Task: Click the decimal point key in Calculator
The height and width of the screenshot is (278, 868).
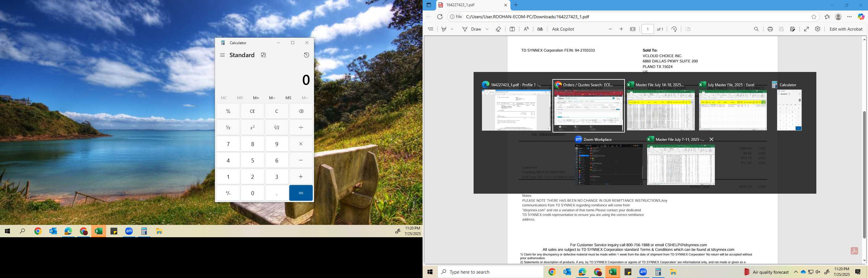Action: tap(277, 193)
